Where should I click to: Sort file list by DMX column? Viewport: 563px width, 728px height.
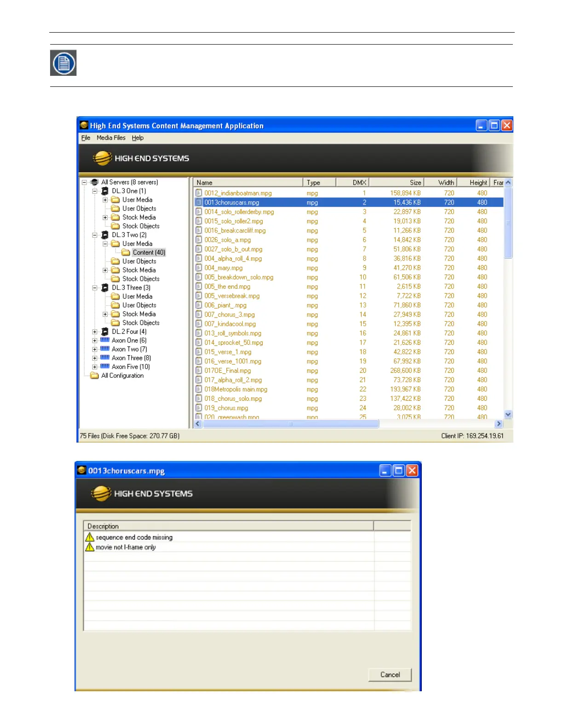(x=352, y=182)
